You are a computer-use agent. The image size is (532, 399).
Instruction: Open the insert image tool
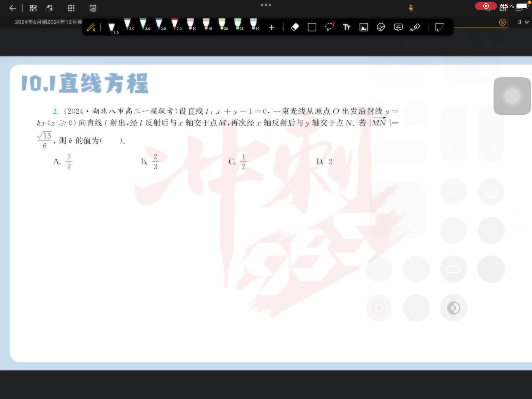pyautogui.click(x=364, y=27)
